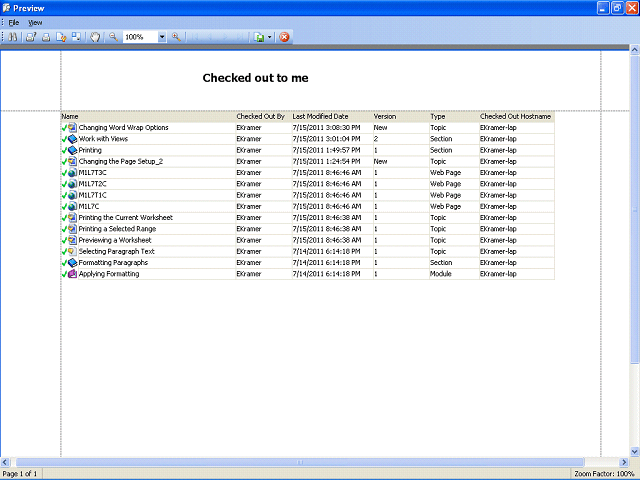Select the 'Printing a Selected Range' row name

click(x=117, y=229)
